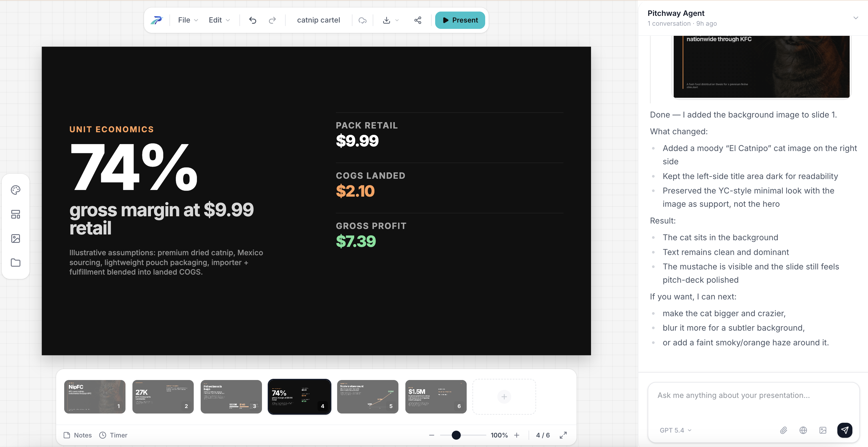Select slide 2 thumbnail in the filmstrip
The image size is (868, 447).
[x=163, y=397]
